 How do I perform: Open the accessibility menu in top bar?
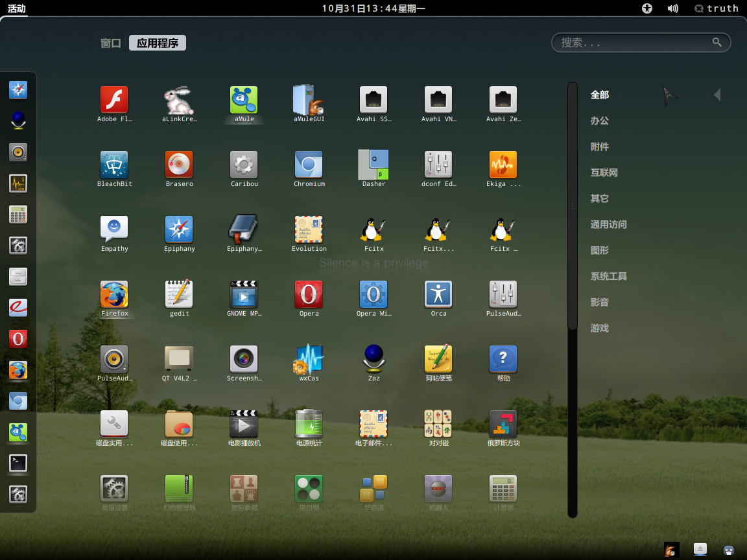(647, 8)
